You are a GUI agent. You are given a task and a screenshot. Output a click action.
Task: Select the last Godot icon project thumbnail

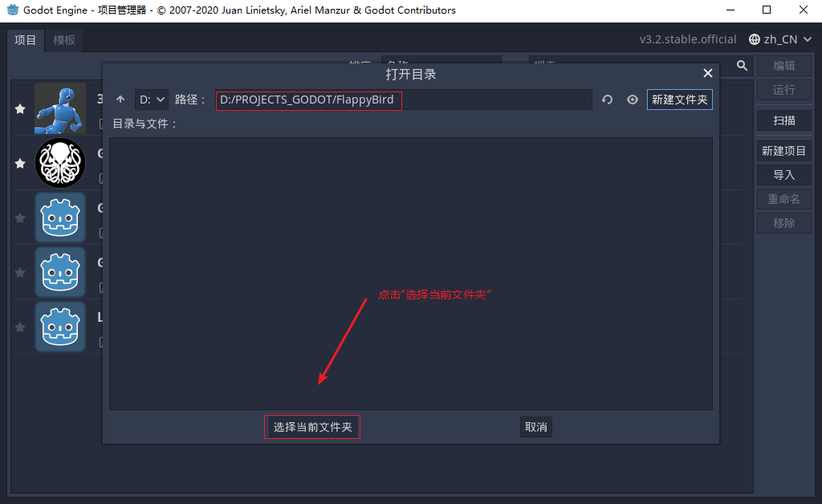click(60, 327)
